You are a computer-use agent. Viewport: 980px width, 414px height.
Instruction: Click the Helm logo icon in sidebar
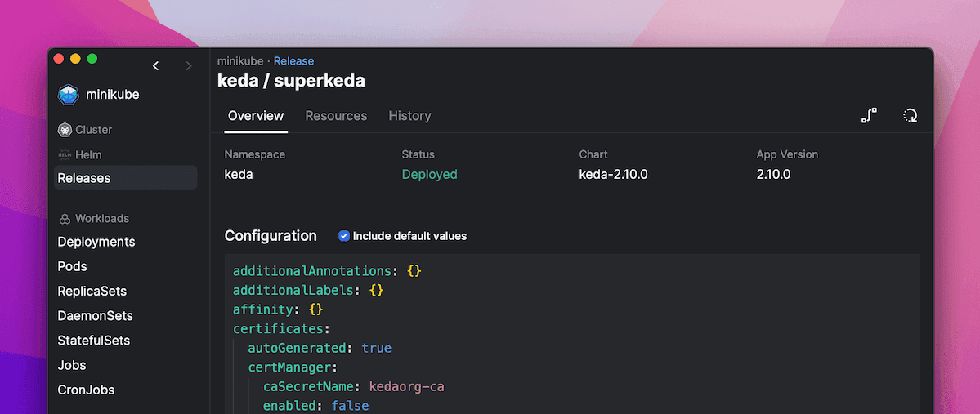point(65,154)
